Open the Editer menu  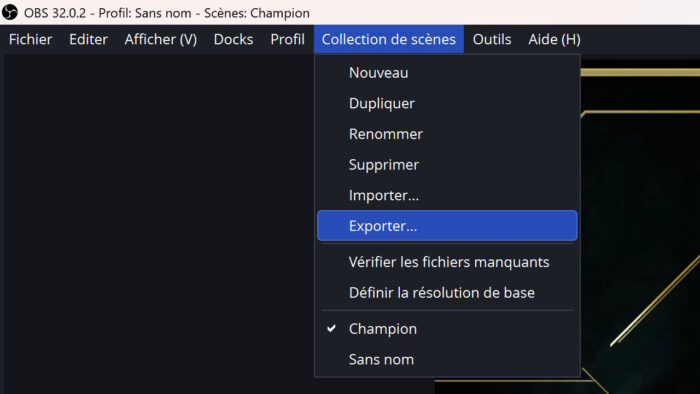pos(88,39)
